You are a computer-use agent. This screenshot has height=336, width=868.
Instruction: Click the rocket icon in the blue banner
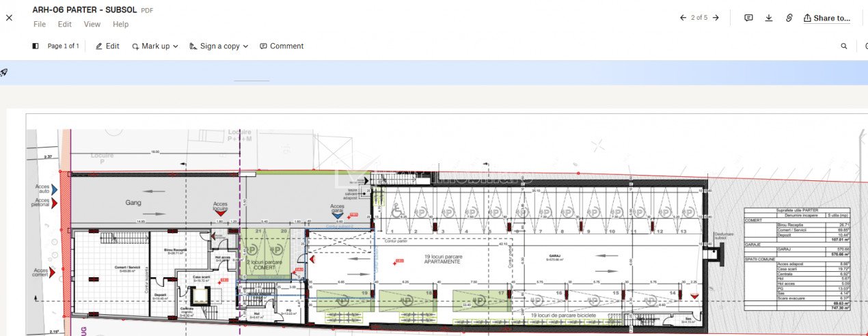tap(4, 72)
